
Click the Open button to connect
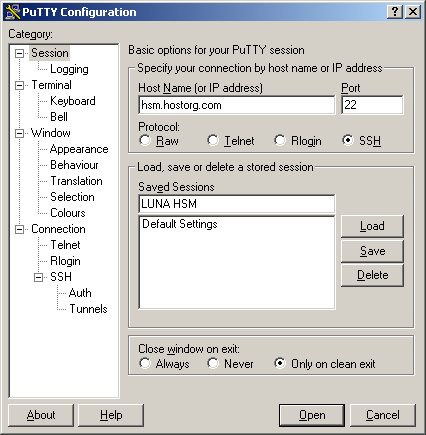click(x=312, y=415)
